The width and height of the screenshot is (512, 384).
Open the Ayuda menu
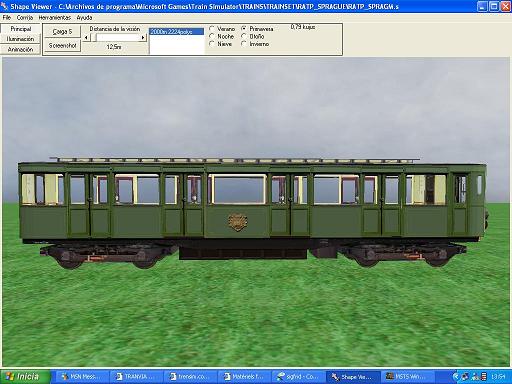[x=84, y=17]
